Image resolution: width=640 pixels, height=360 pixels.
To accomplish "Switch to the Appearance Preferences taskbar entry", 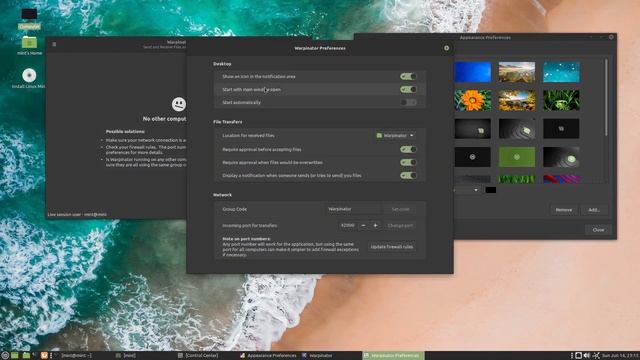I will [x=268, y=356].
